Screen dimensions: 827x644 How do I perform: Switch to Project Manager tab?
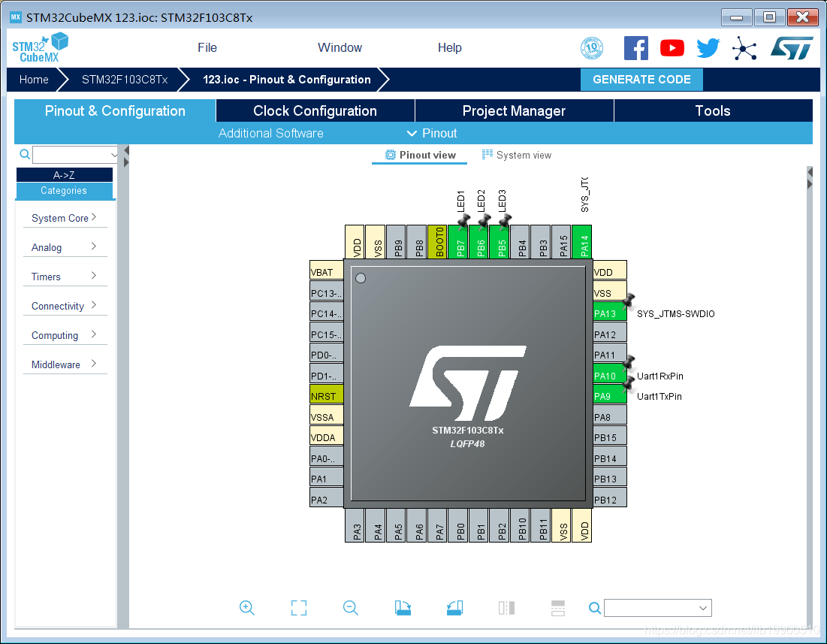(x=515, y=110)
